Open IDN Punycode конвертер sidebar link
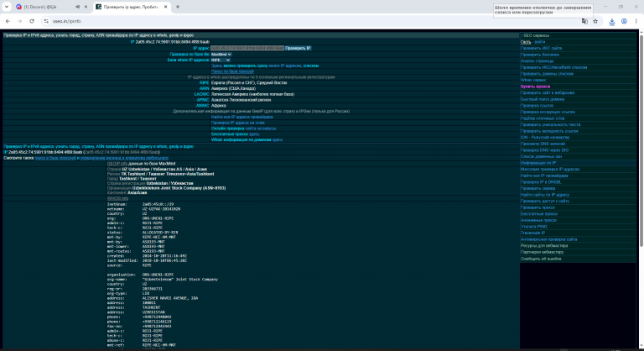Screen dimensions: 644x351 tap(544, 138)
